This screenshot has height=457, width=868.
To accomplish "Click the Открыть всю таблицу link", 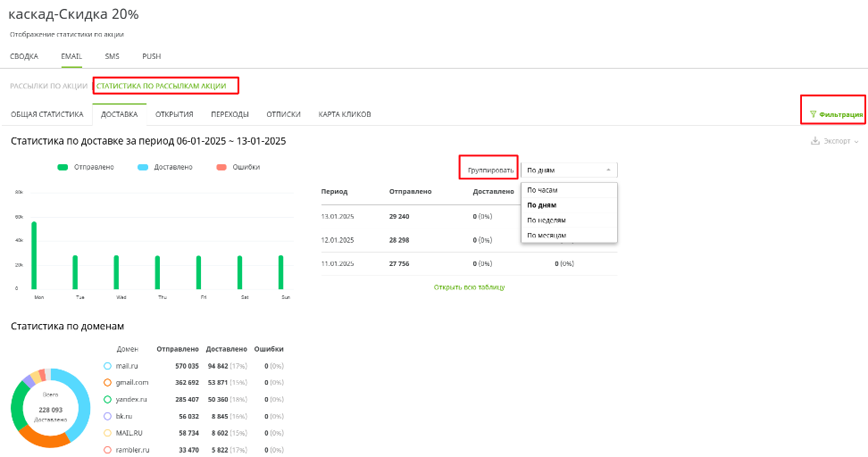I will (469, 287).
